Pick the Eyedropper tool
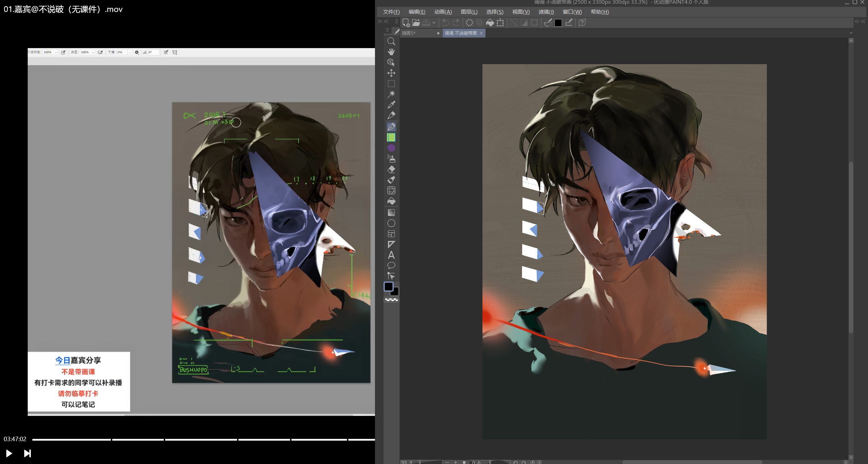The image size is (868, 464). coord(391,105)
